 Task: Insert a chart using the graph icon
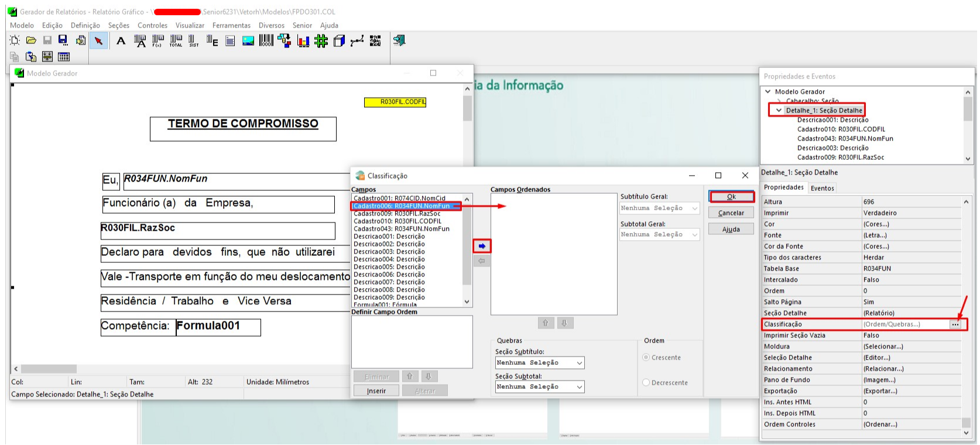(303, 41)
